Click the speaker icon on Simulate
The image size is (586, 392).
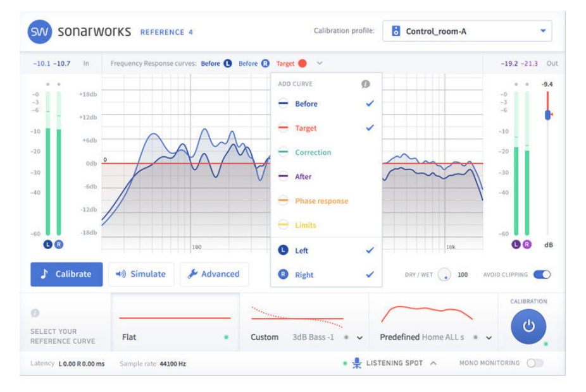(x=121, y=274)
